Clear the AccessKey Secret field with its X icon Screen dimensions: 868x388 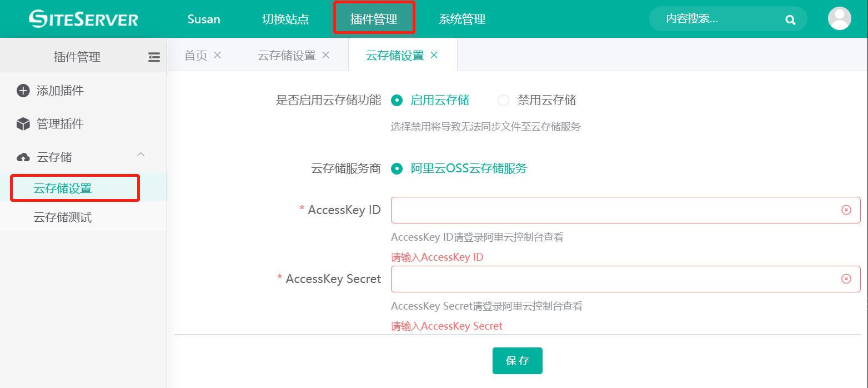point(846,279)
